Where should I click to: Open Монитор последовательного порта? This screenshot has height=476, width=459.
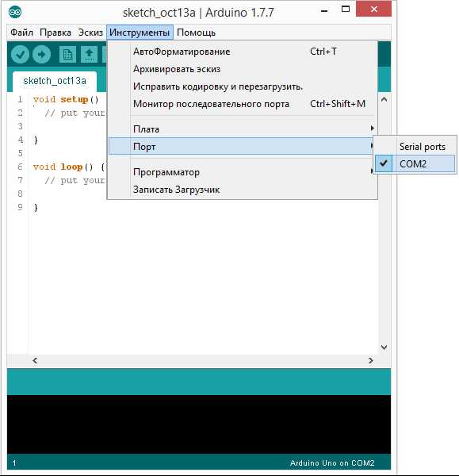click(242, 104)
